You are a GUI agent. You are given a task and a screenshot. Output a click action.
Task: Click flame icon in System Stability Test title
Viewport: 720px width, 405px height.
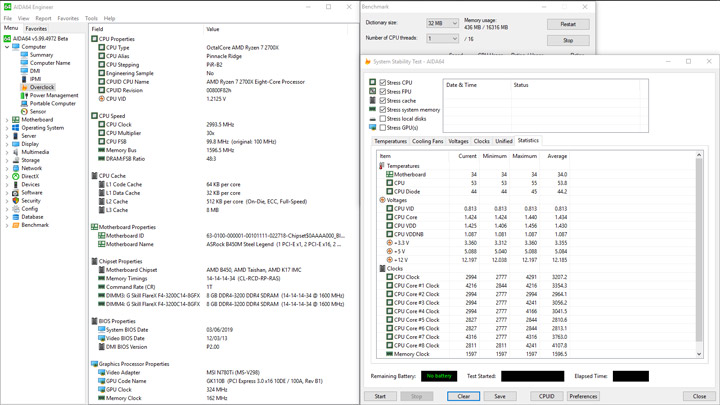[x=367, y=61]
